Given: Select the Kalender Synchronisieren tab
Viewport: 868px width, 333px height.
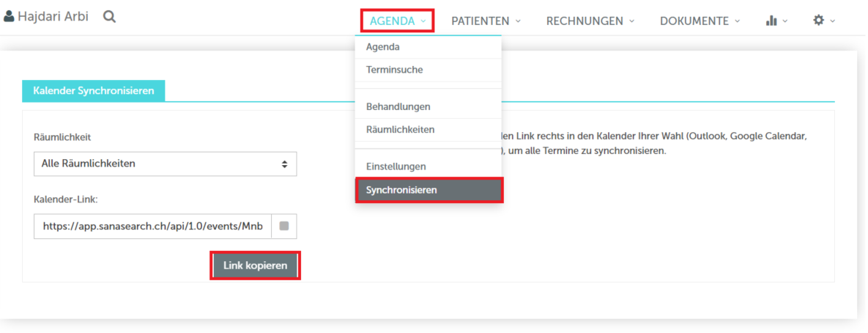Looking at the screenshot, I should point(94,91).
